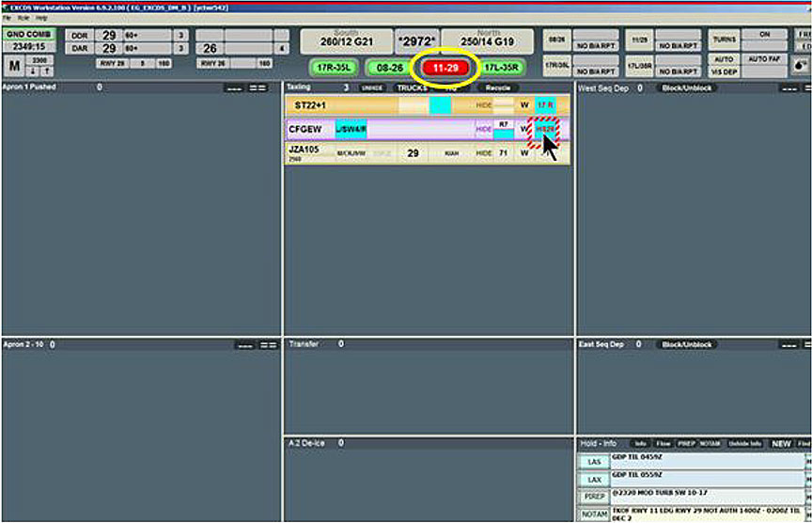
Task: Expand Apron 2 - 10 panel with double-line icon
Action: (x=269, y=345)
